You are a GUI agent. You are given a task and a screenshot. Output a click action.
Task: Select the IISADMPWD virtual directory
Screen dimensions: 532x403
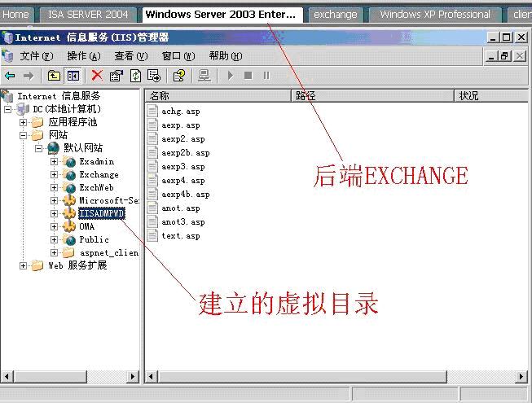pos(102,213)
